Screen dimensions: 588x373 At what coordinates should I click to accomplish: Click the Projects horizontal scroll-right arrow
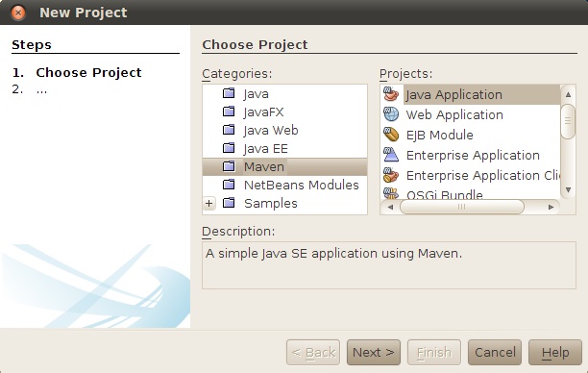pos(551,207)
